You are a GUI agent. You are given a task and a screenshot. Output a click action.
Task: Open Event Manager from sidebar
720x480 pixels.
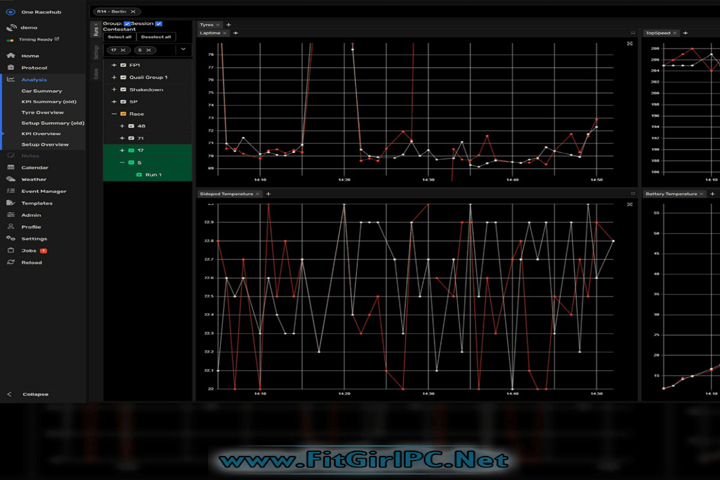pyautogui.click(x=10, y=191)
